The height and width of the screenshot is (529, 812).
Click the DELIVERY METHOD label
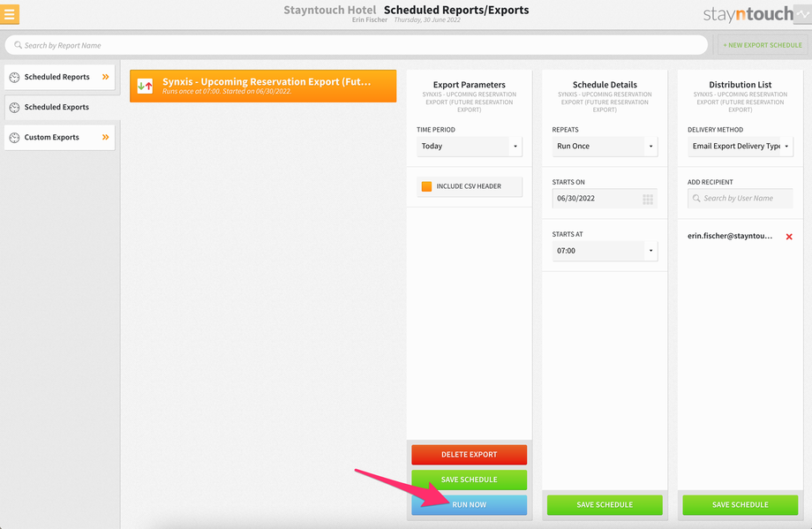[x=716, y=130]
